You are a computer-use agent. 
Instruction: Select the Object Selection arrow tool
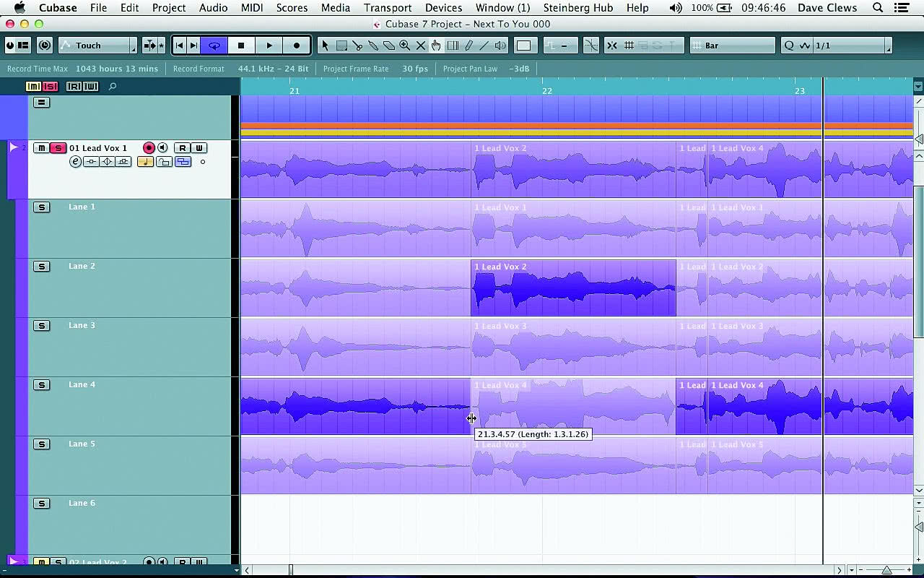point(325,46)
